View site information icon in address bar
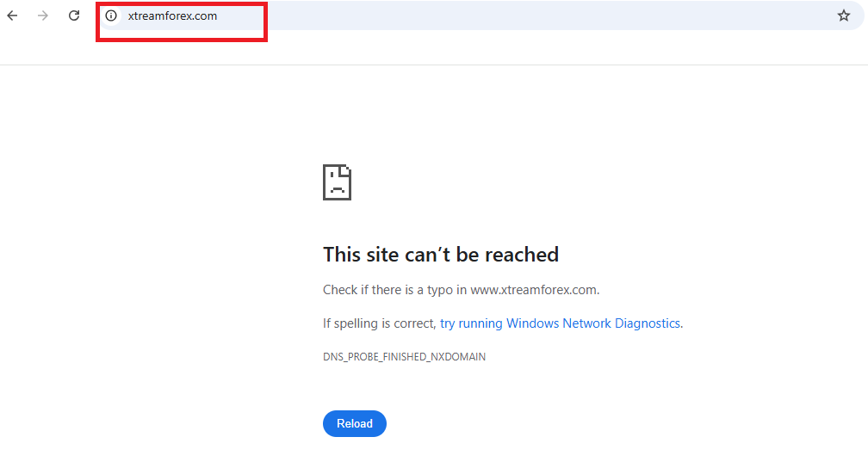 111,15
